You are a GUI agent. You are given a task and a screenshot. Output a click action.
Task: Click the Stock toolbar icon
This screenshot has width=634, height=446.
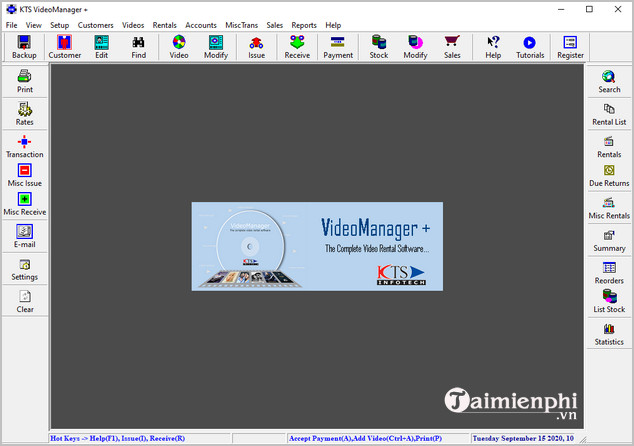click(379, 47)
